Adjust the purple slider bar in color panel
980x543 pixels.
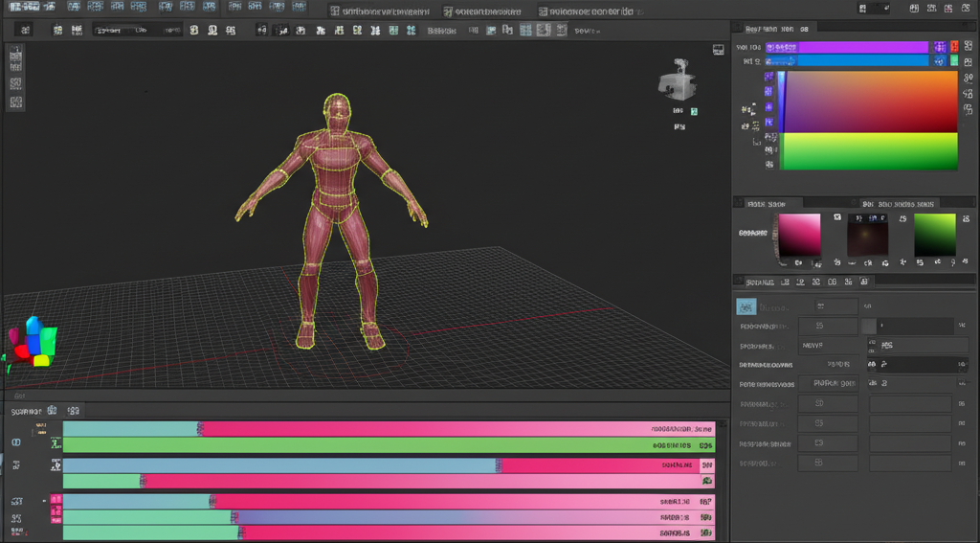click(848, 47)
